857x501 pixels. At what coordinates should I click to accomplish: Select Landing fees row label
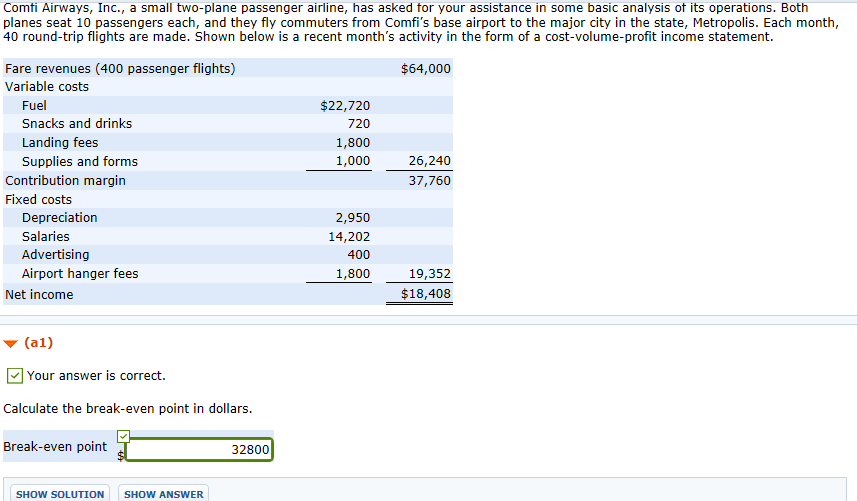click(x=60, y=143)
